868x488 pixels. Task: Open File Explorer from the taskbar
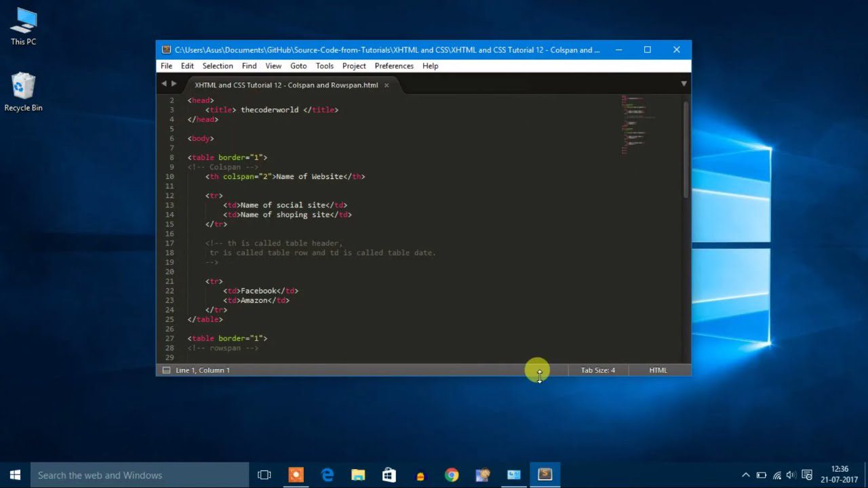coord(358,475)
